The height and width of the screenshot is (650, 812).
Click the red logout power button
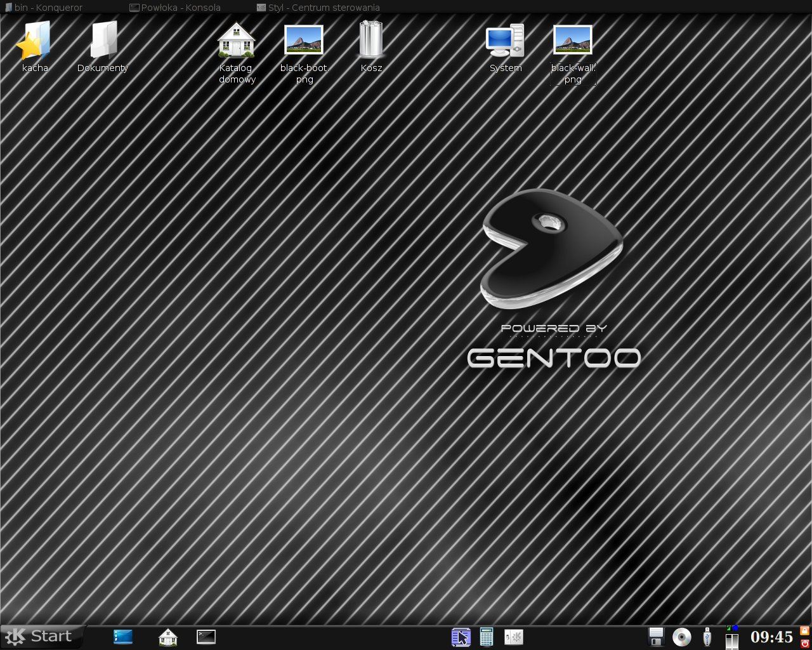pyautogui.click(x=805, y=643)
